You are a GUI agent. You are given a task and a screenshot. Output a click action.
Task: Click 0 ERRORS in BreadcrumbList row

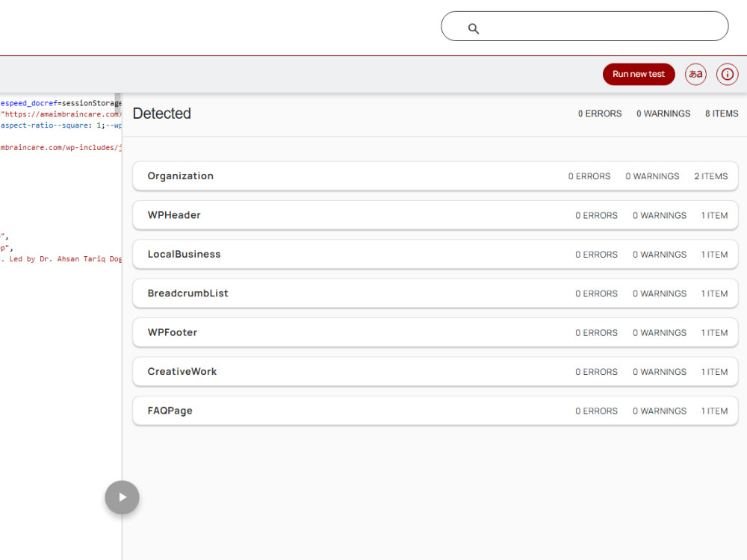pyautogui.click(x=596, y=293)
